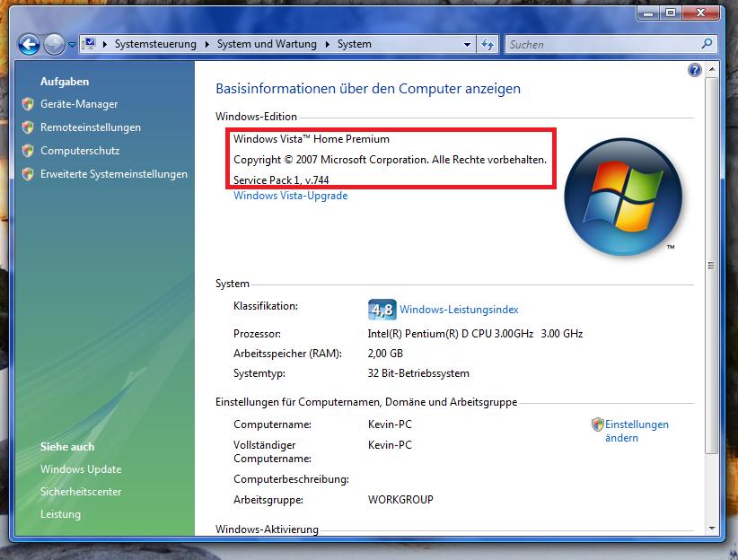Open the Systemsteuerung breadcrumb
Screen dimensions: 738x560
(x=155, y=44)
